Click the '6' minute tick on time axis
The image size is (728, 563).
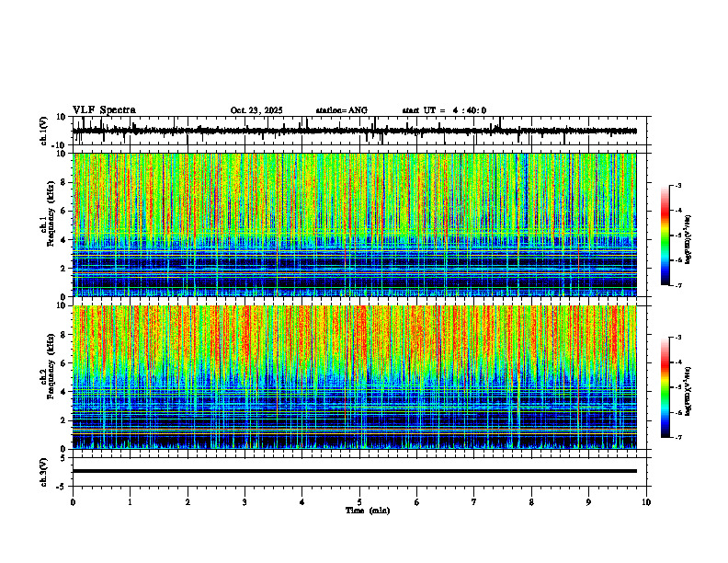[417, 502]
